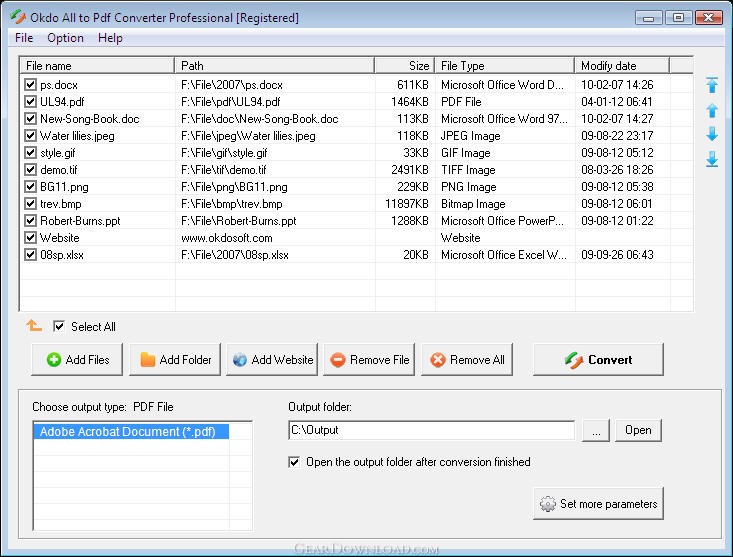The height and width of the screenshot is (557, 733).
Task: Click Remove All button
Action: pyautogui.click(x=467, y=359)
